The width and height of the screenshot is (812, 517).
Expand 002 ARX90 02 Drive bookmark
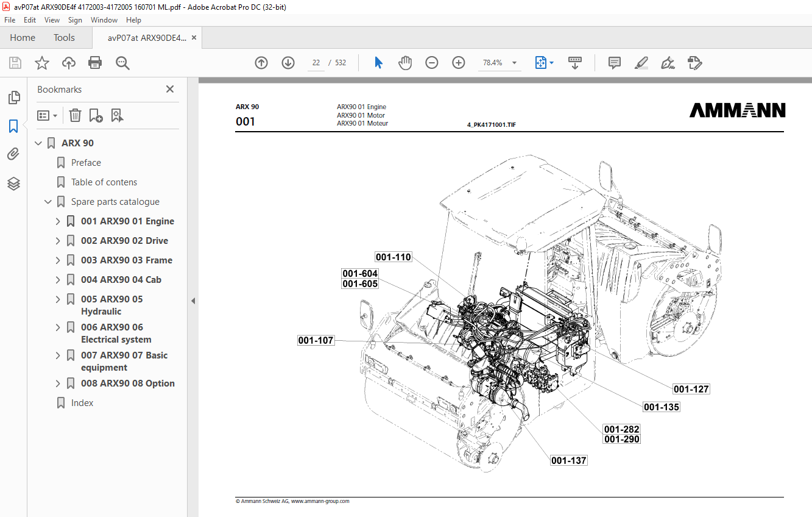(x=58, y=241)
